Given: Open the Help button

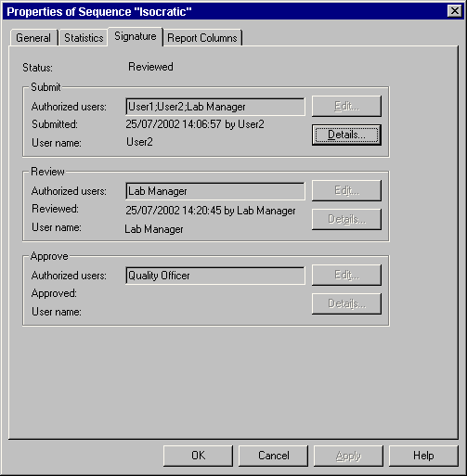Looking at the screenshot, I should [423, 456].
